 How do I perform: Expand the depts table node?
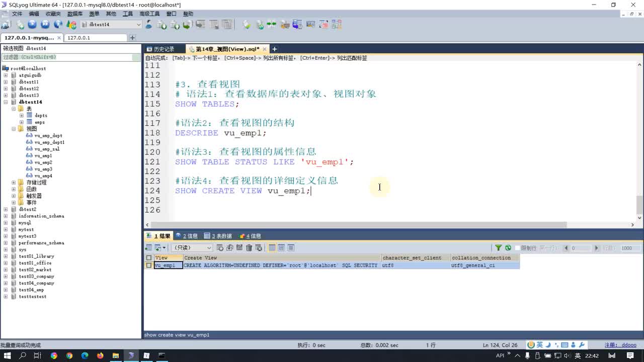[22, 116]
